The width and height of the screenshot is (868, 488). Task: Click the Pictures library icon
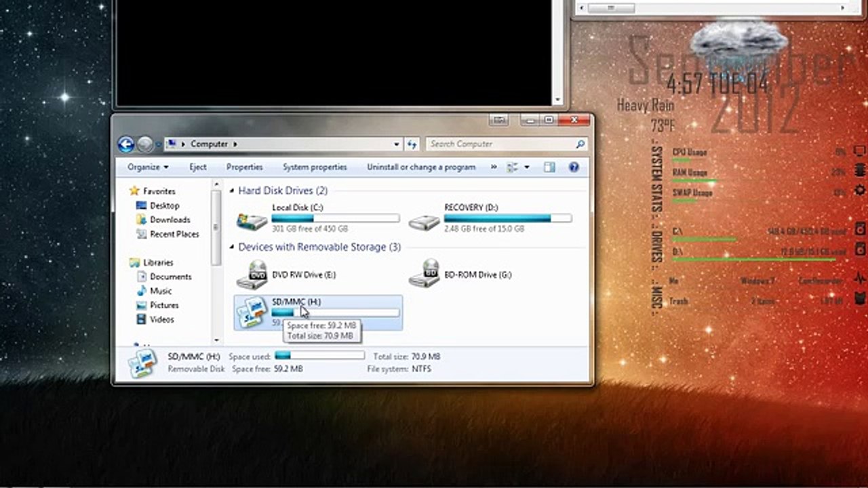click(141, 305)
